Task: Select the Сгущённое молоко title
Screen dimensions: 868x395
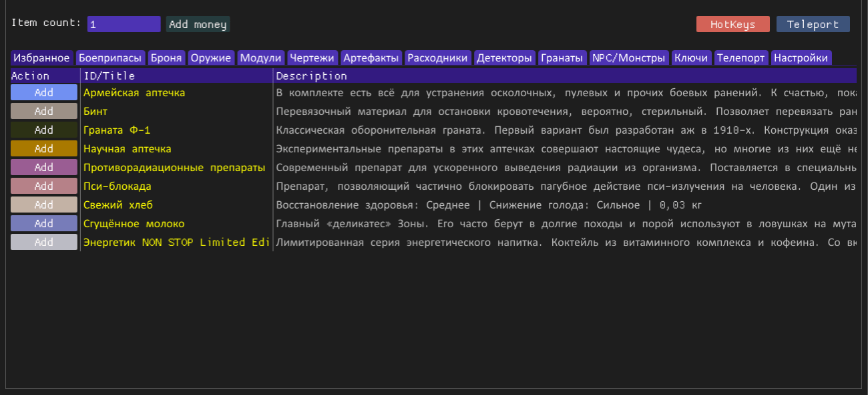Action: pos(134,223)
